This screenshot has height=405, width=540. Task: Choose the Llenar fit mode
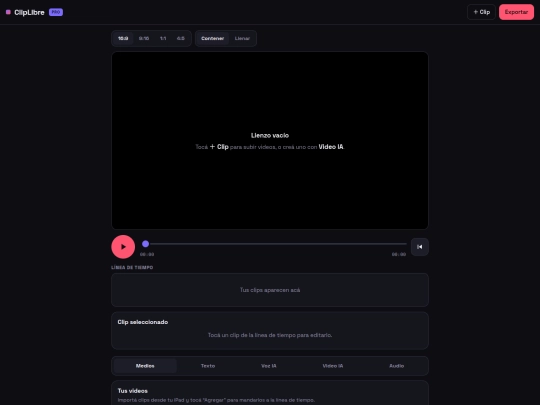coord(242,38)
